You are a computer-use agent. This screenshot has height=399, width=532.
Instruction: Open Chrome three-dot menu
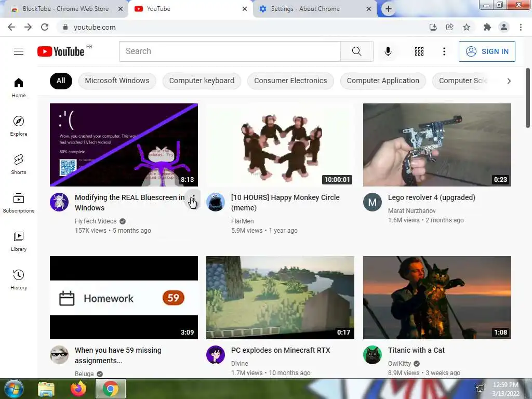pos(521,27)
